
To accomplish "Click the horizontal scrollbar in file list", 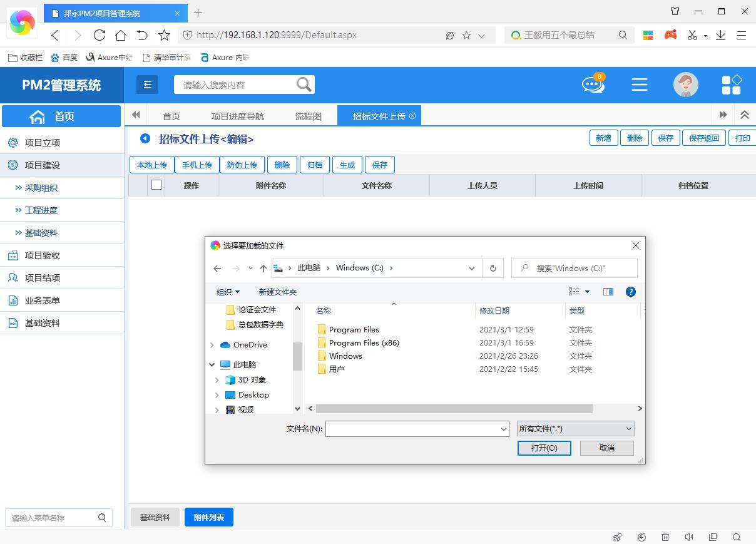I will [454, 408].
